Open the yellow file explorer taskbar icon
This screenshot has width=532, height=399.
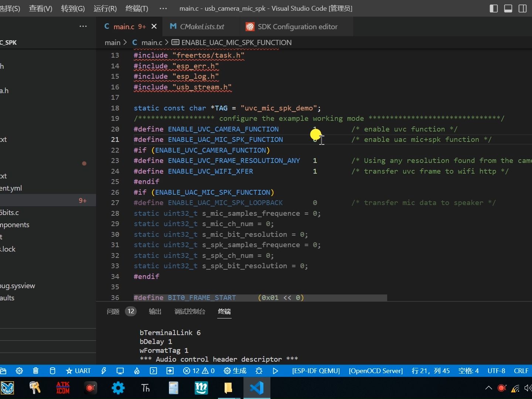228,388
